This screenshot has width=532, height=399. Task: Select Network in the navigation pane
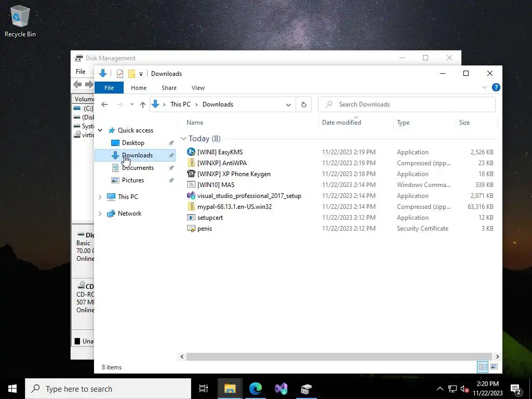(x=129, y=214)
